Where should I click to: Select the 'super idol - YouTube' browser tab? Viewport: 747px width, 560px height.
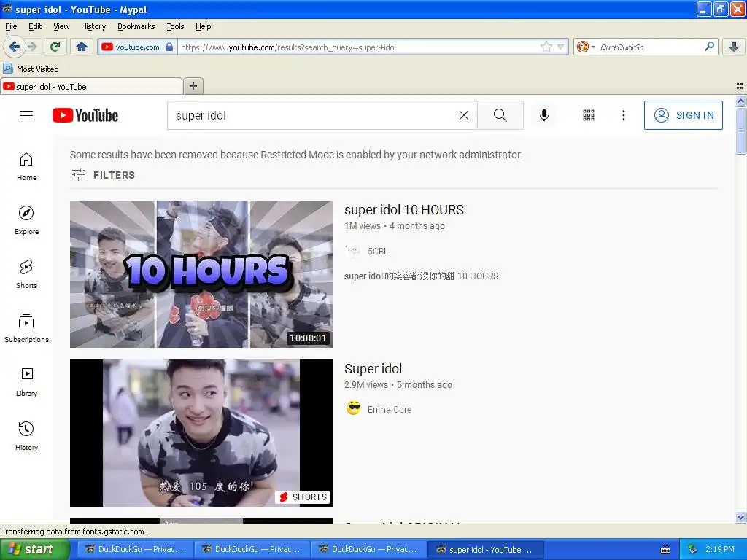click(91, 86)
